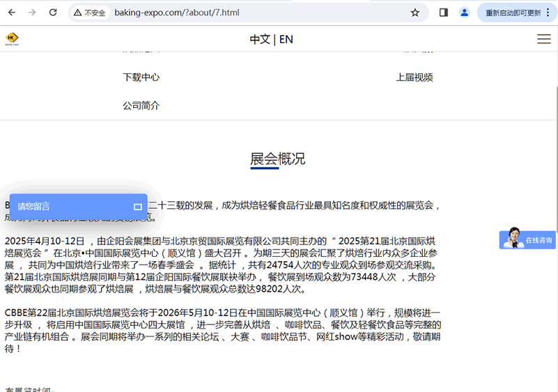The image size is (558, 392).
Task: Show site info via 不安全 indicator
Action: (x=90, y=13)
